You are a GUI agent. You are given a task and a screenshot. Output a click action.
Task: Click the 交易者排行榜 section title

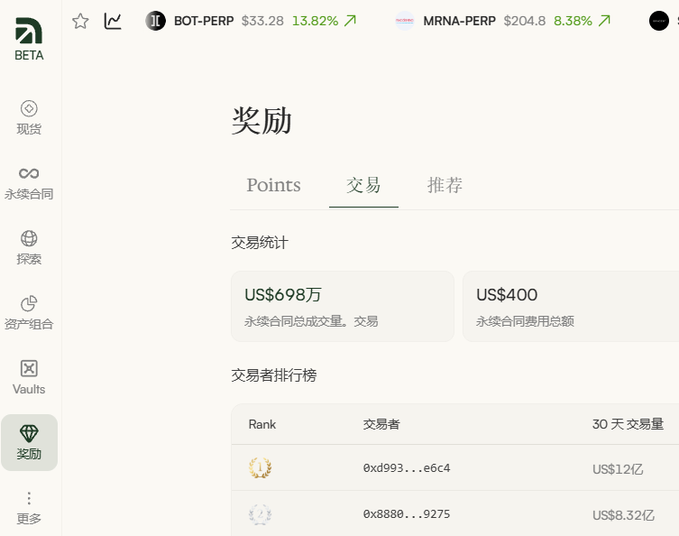pyautogui.click(x=274, y=375)
